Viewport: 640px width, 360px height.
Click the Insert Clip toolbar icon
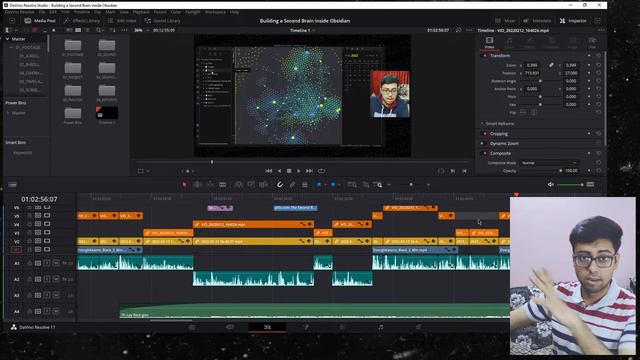coord(238,184)
